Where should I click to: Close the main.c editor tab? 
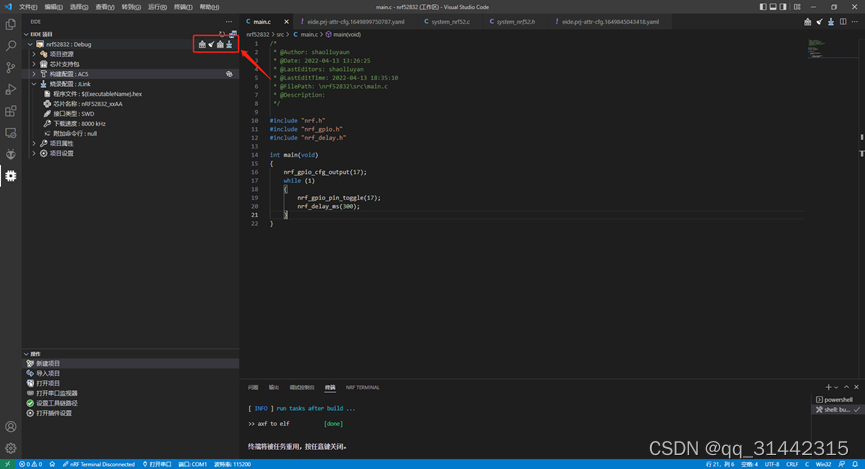click(286, 22)
